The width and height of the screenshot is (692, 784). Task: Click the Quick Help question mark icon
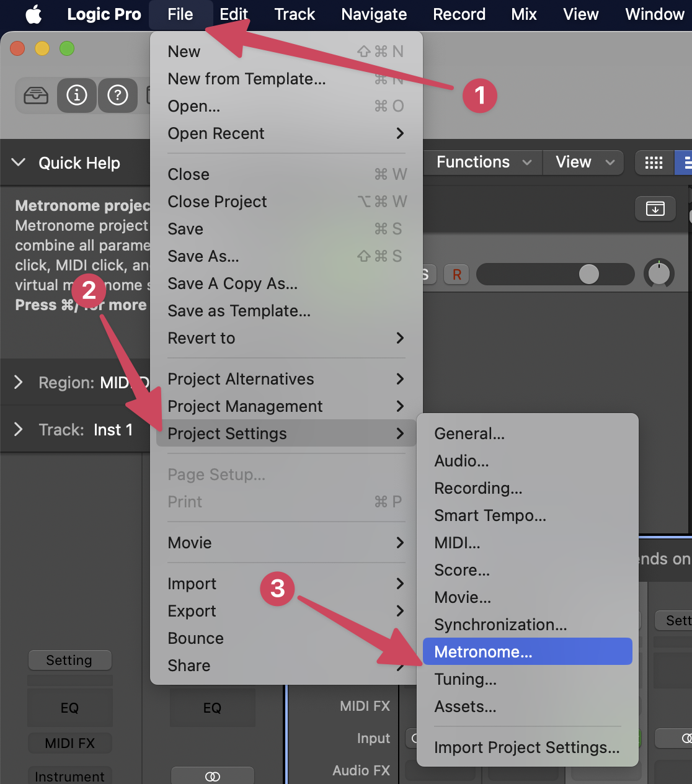(x=118, y=96)
